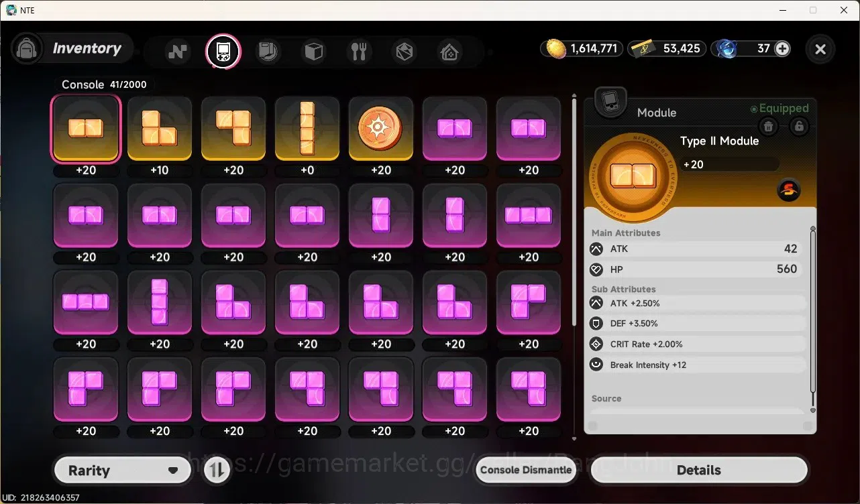The height and width of the screenshot is (504, 860).
Task: Click the trash can discard icon
Action: (769, 126)
